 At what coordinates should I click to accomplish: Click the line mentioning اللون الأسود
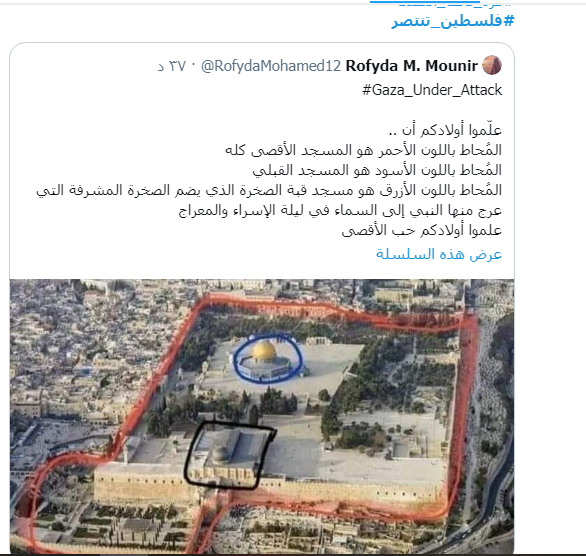(x=377, y=170)
